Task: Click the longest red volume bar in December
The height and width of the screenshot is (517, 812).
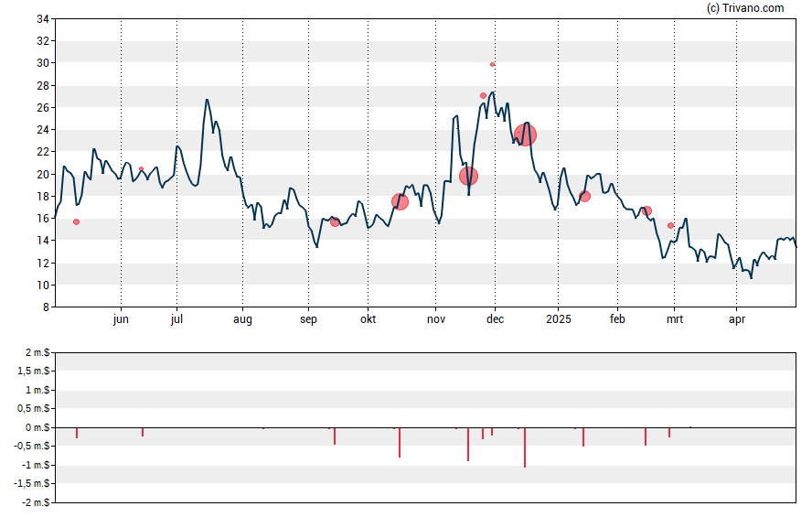Action: click(x=525, y=447)
